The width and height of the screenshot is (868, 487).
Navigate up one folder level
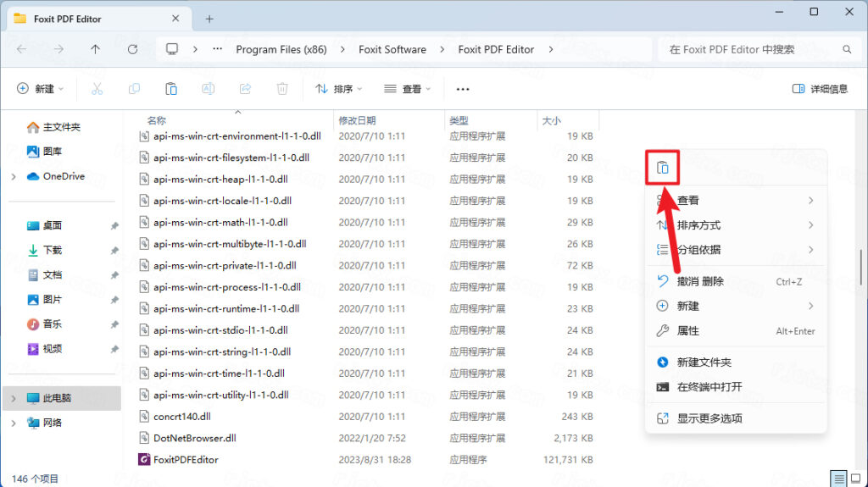point(95,49)
